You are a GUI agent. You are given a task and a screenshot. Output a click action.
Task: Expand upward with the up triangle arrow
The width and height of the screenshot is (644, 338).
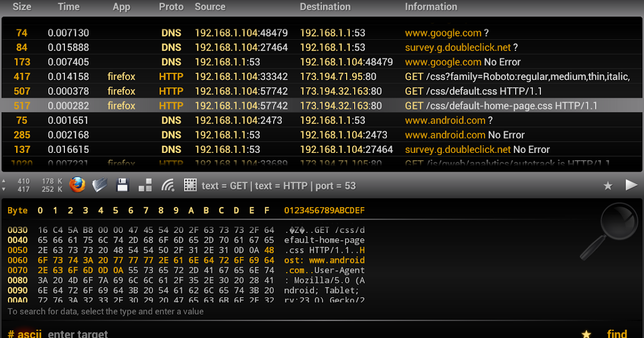click(5, 180)
